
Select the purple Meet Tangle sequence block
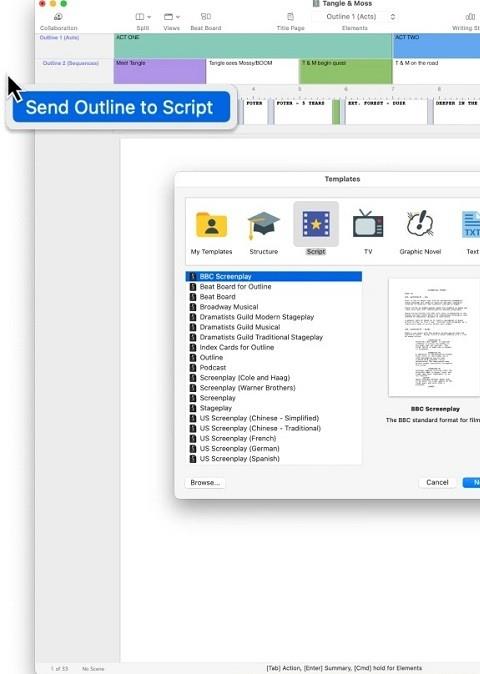[159, 71]
